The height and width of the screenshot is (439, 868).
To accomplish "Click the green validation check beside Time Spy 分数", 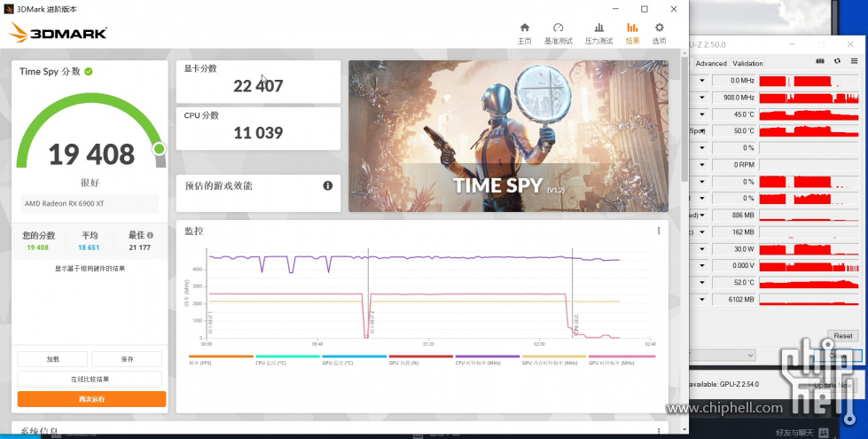I will (x=89, y=72).
